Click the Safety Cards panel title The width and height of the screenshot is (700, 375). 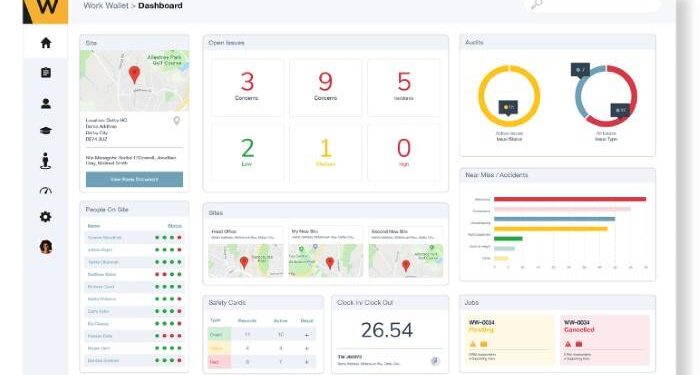(x=227, y=303)
